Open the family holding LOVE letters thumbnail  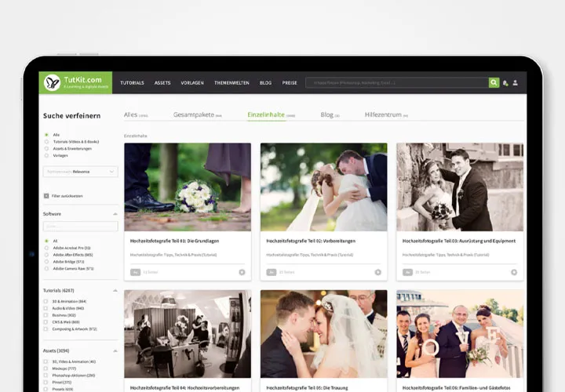(x=460, y=334)
